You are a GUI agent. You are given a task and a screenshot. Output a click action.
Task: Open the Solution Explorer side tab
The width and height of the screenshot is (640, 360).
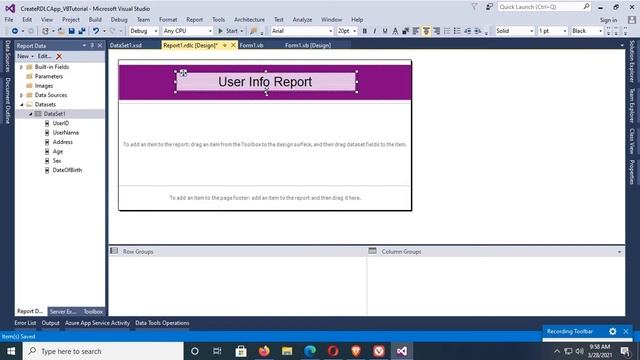click(x=632, y=62)
